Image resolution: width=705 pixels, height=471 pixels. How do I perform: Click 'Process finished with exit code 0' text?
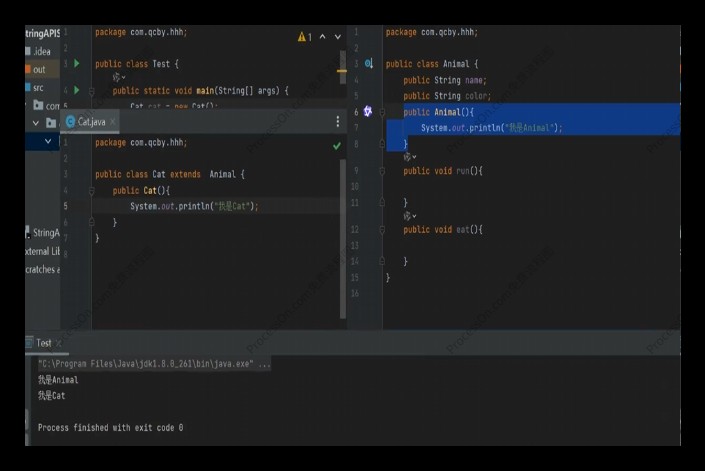coord(110,427)
